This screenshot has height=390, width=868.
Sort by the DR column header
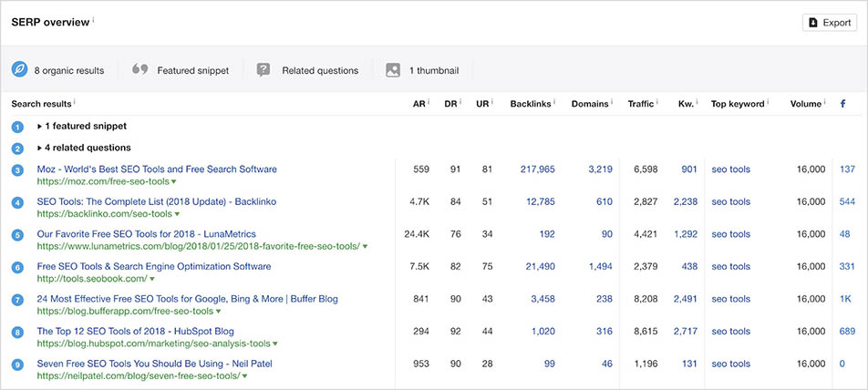450,104
